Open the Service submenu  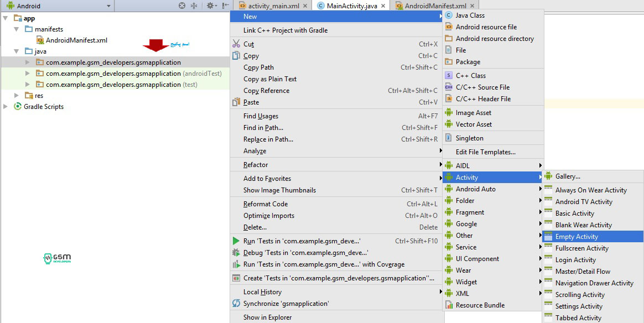(493, 247)
